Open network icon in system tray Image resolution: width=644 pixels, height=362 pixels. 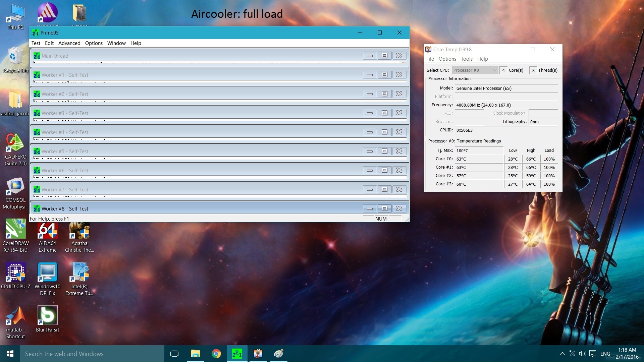coord(572,354)
